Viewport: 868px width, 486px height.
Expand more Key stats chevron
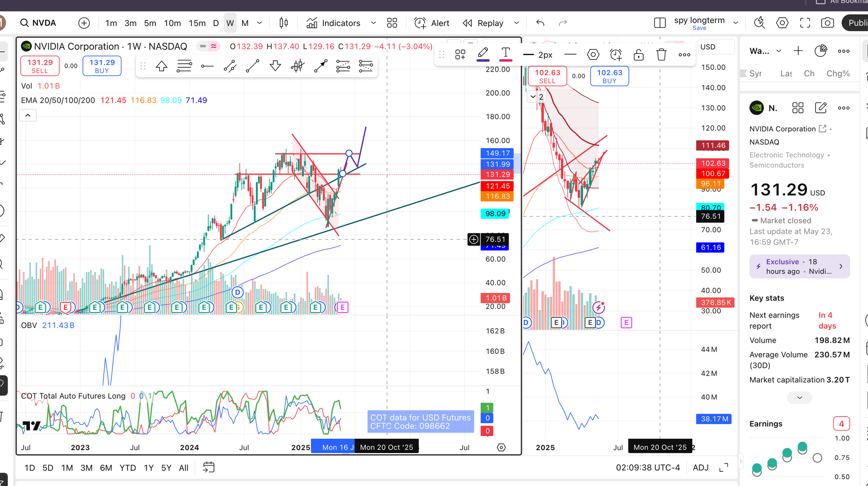(x=799, y=397)
